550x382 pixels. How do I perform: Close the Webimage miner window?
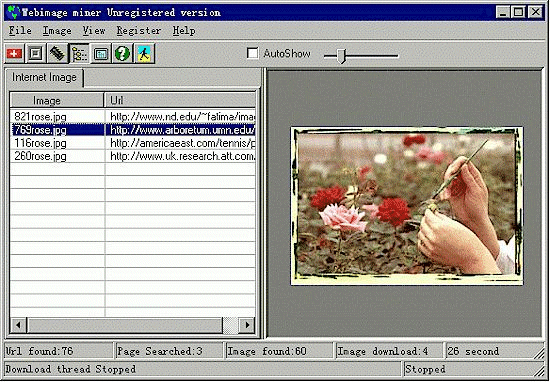pos(536,13)
